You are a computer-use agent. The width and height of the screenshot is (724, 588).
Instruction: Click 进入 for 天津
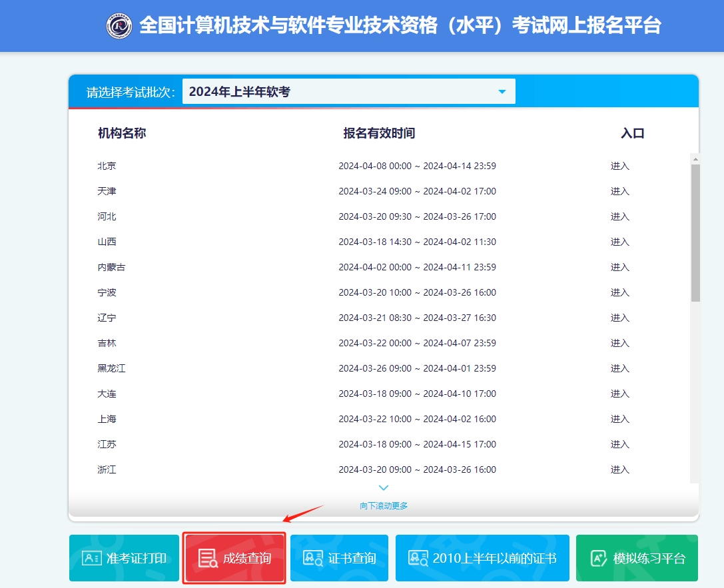[x=619, y=191]
